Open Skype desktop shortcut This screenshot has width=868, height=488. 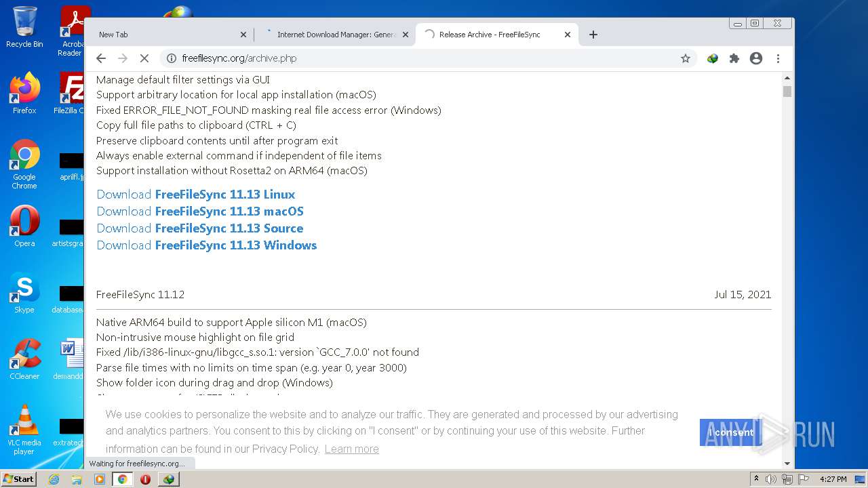click(24, 293)
